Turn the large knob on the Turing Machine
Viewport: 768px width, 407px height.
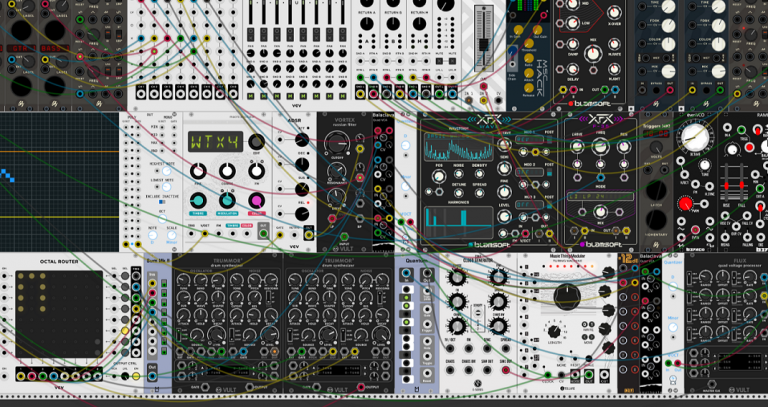point(567,296)
